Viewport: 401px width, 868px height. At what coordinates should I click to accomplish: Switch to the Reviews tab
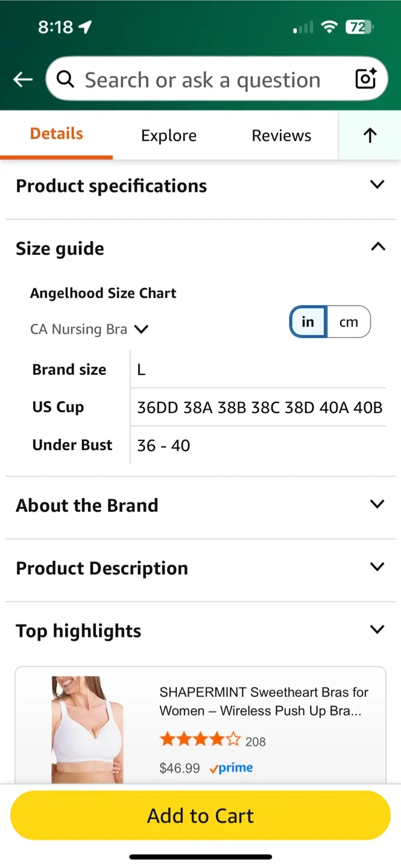point(281,136)
